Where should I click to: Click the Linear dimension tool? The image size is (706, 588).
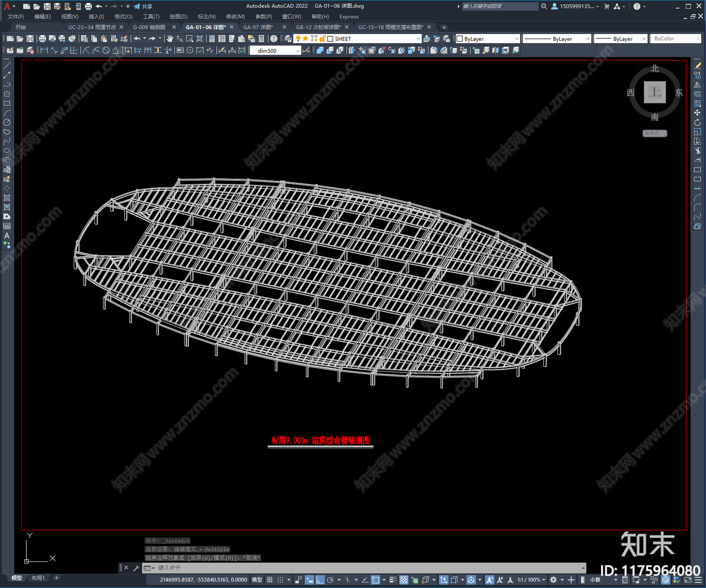tap(44, 50)
